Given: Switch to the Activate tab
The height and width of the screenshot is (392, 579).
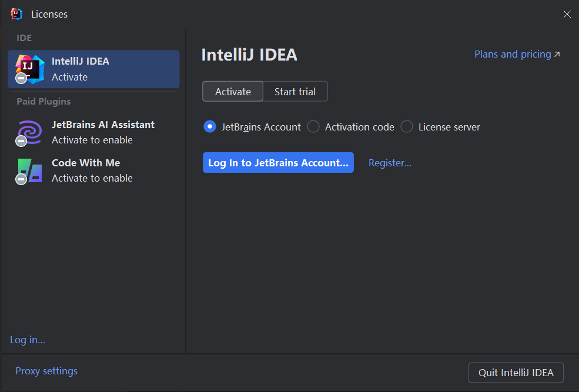Looking at the screenshot, I should coord(233,92).
